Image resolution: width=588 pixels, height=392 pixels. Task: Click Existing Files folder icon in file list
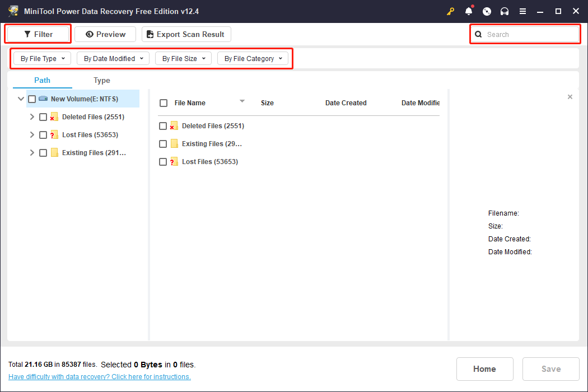174,144
